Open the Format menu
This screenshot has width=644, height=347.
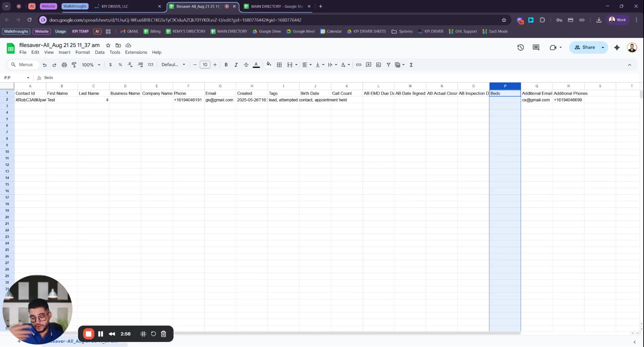point(83,52)
